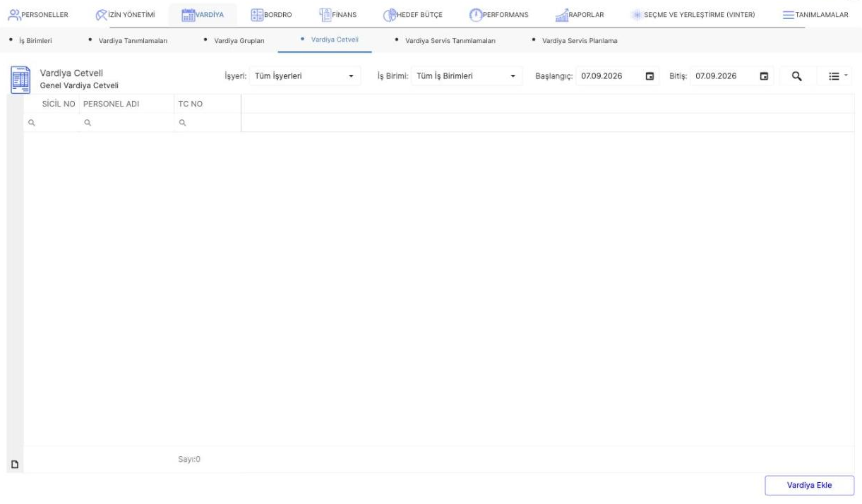Screen dimensions: 862x504
Task: Click the Raporlar chart icon
Action: pos(563,14)
